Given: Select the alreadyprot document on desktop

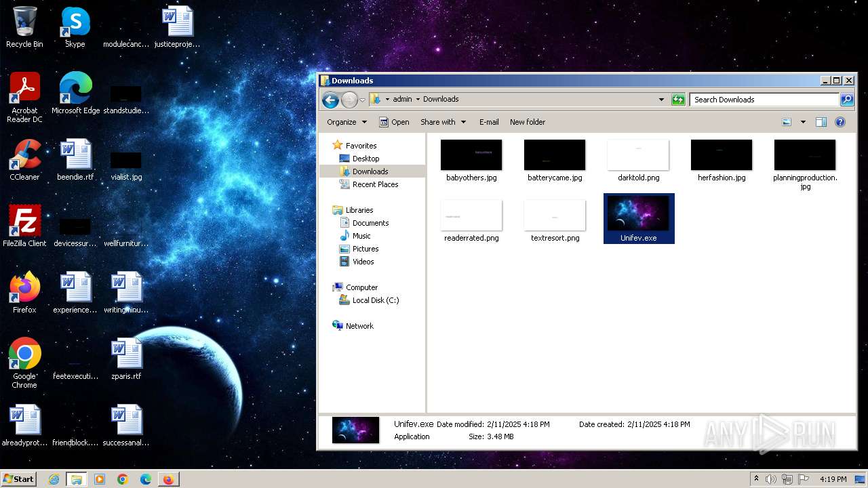Looking at the screenshot, I should click(x=24, y=425).
